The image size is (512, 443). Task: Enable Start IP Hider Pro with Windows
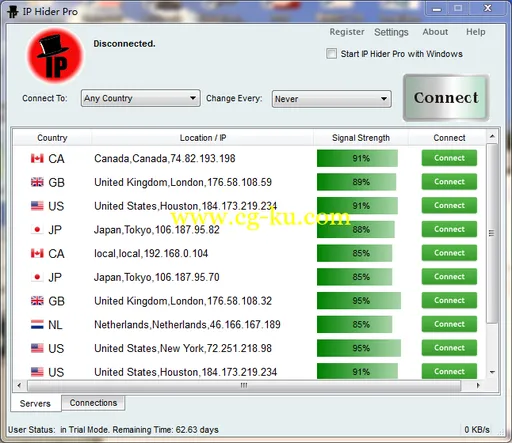331,54
